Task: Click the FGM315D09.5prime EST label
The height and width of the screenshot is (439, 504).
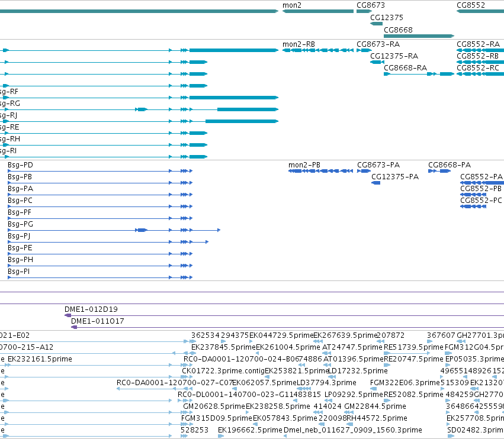Action: point(216,418)
